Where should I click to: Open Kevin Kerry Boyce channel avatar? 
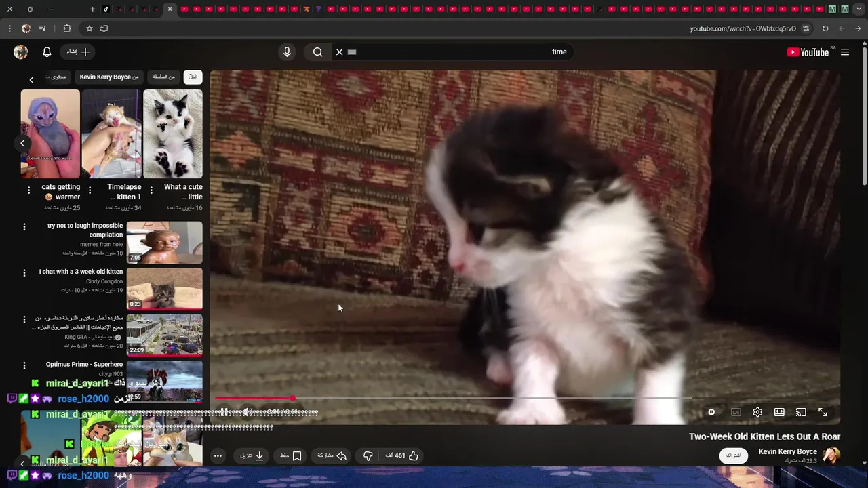point(831,455)
